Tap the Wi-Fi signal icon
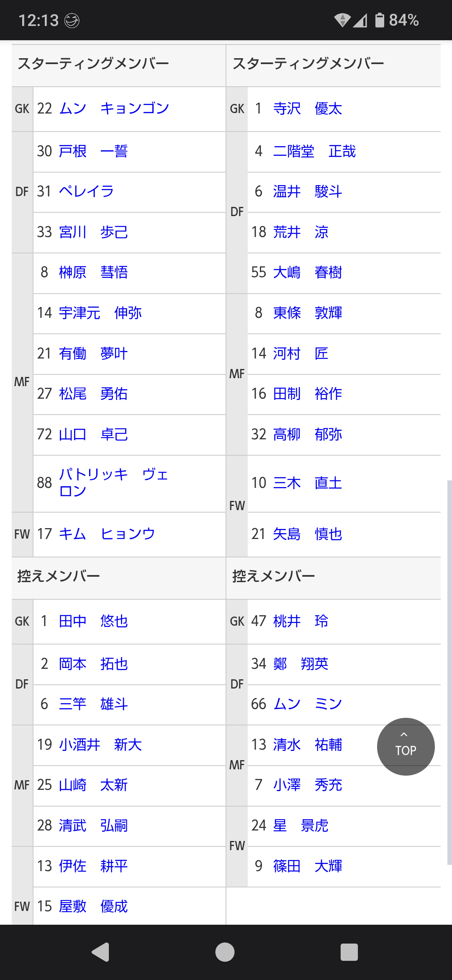Viewport: 452px width, 980px height. click(342, 20)
